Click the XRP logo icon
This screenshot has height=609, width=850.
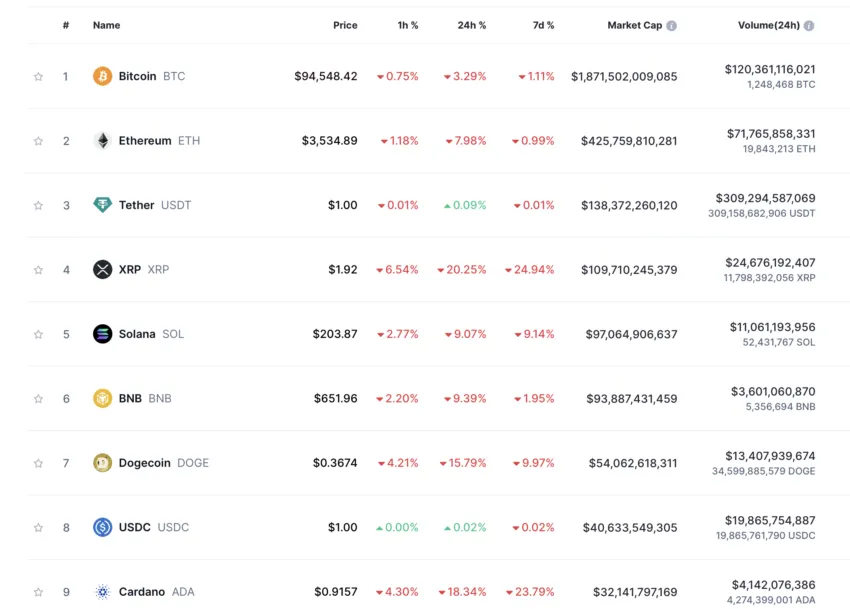(102, 270)
